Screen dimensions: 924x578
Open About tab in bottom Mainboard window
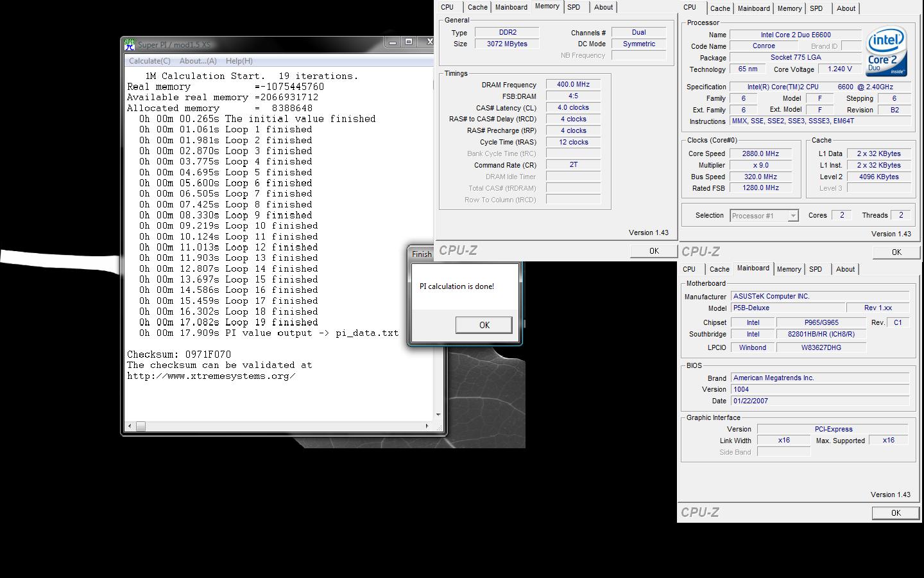tap(845, 269)
